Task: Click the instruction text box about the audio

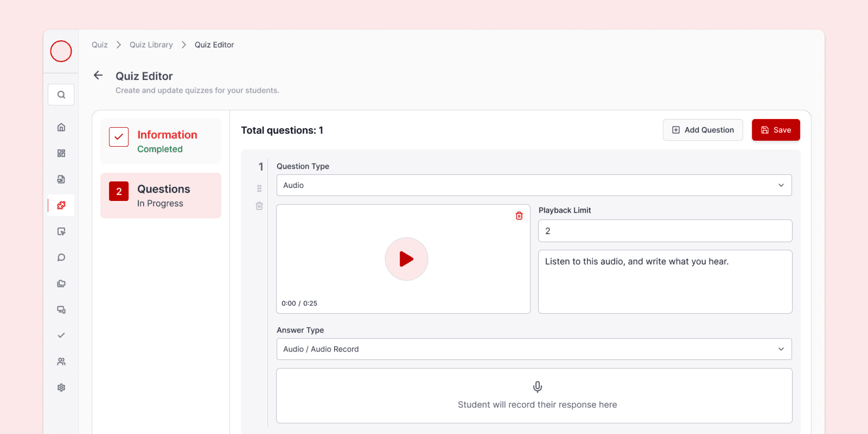Action: pyautogui.click(x=665, y=282)
